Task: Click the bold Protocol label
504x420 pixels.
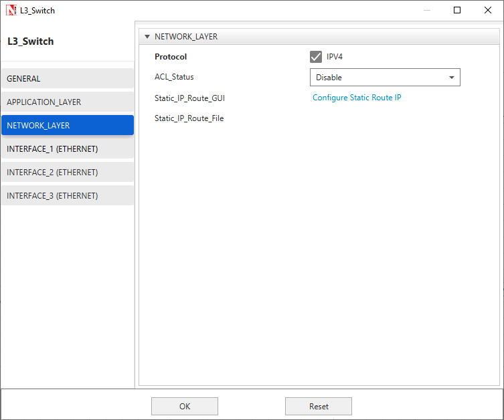Action: click(171, 57)
